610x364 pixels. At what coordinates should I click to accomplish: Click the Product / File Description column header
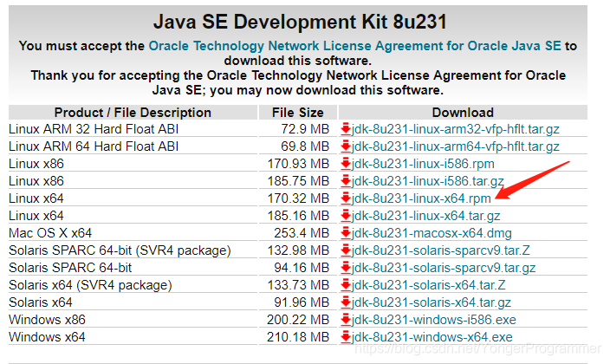click(x=133, y=113)
